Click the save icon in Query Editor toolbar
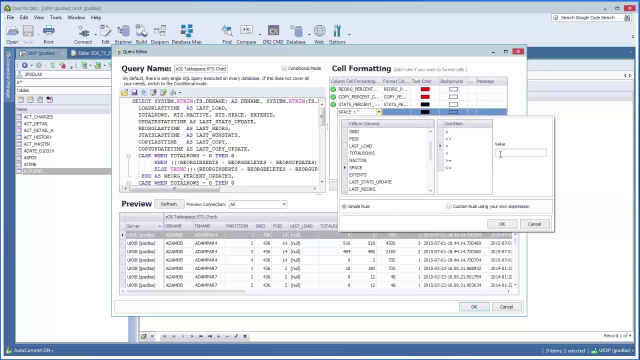Viewport: 640px width, 360px height. 134,93
